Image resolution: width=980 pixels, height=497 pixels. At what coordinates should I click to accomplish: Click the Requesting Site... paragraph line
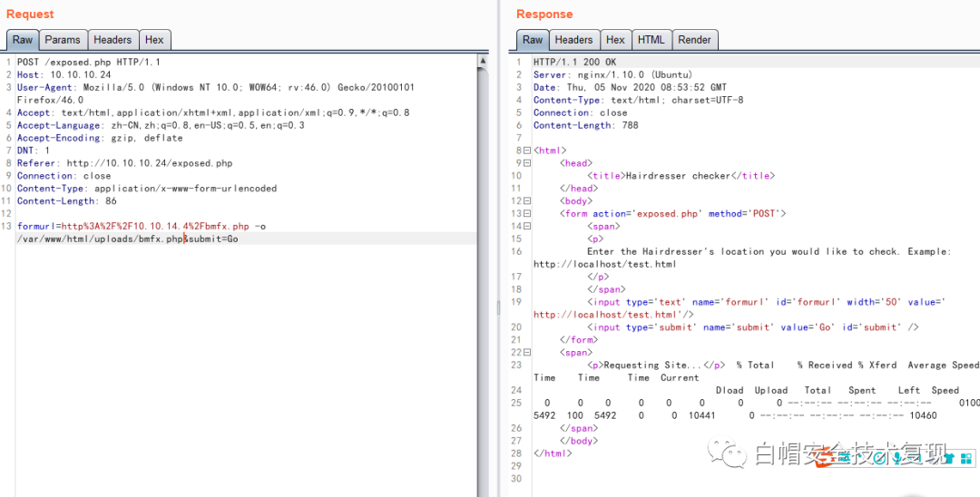coord(656,365)
